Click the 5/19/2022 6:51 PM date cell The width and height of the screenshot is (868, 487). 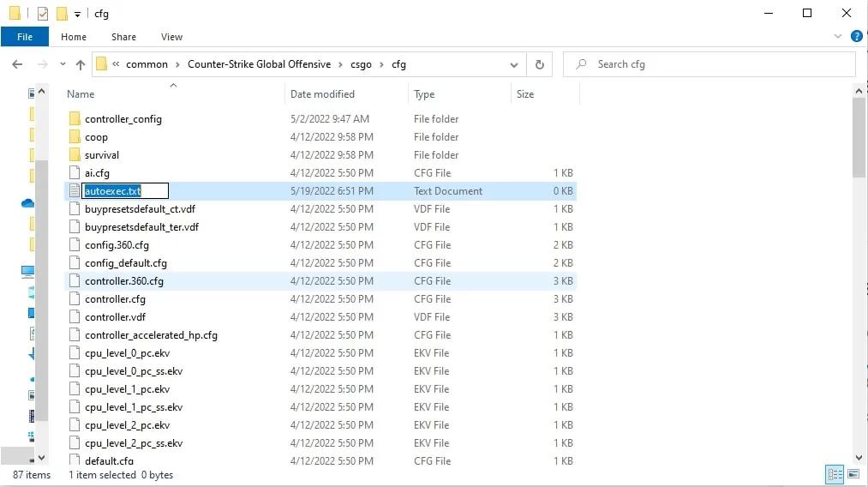point(332,190)
